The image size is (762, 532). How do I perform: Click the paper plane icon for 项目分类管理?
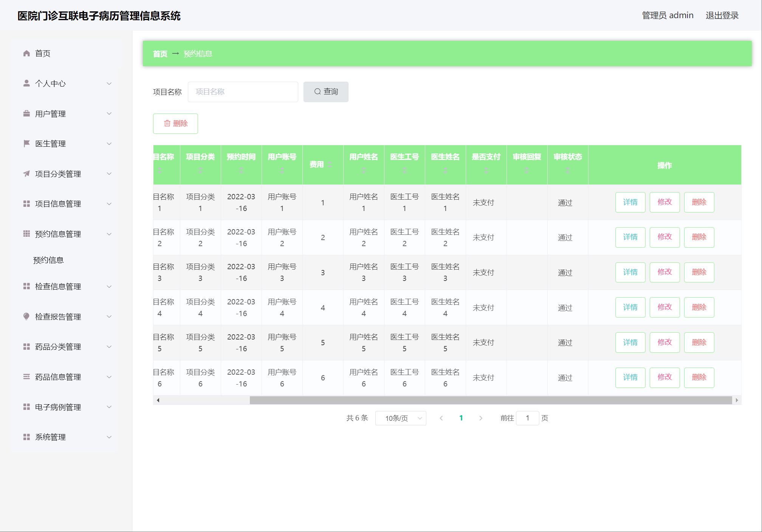click(26, 174)
